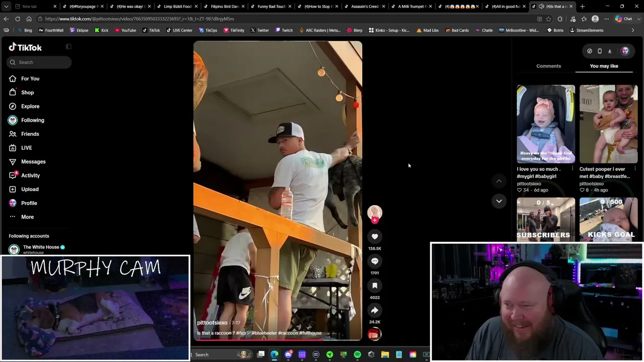Viewport: 644px width, 362px height.
Task: Click the download app icon in top pill
Action: [609, 51]
